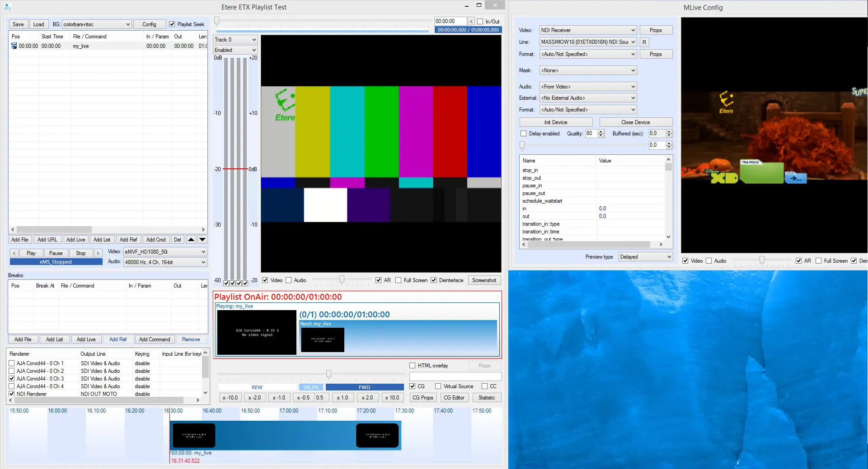Select the my_live row in playlist
The width and height of the screenshot is (868, 469).
tap(81, 46)
